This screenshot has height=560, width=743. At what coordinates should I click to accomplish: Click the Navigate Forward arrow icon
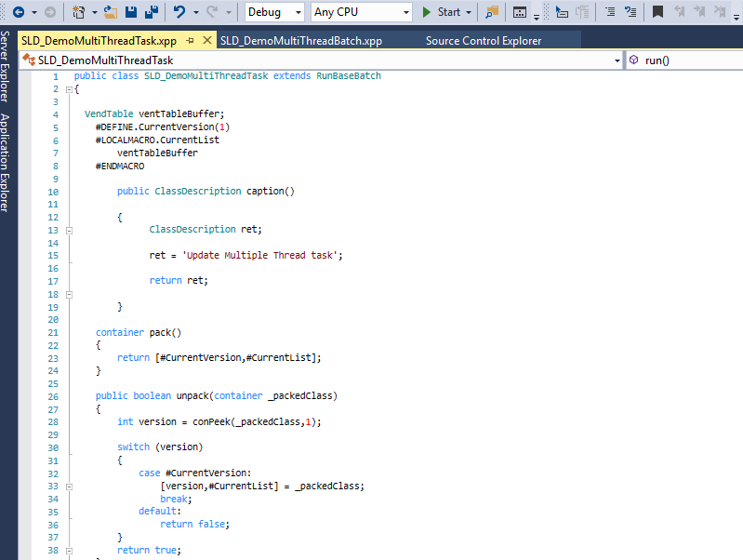50,12
